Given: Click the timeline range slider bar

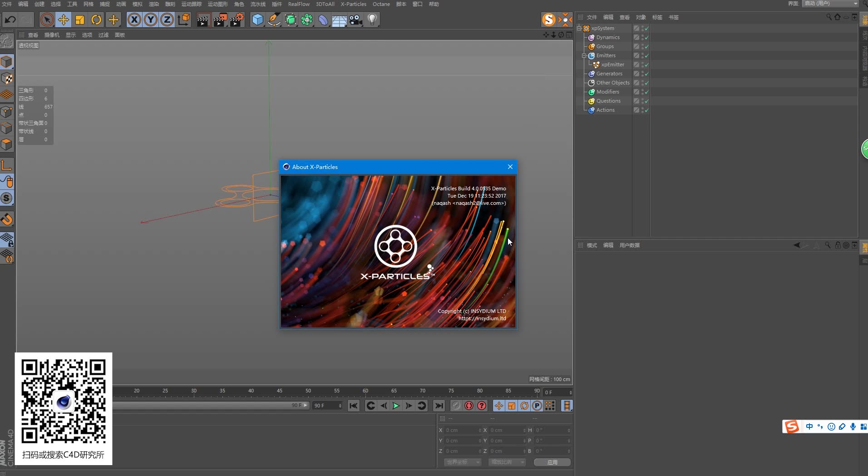Looking at the screenshot, I should pyautogui.click(x=211, y=405).
